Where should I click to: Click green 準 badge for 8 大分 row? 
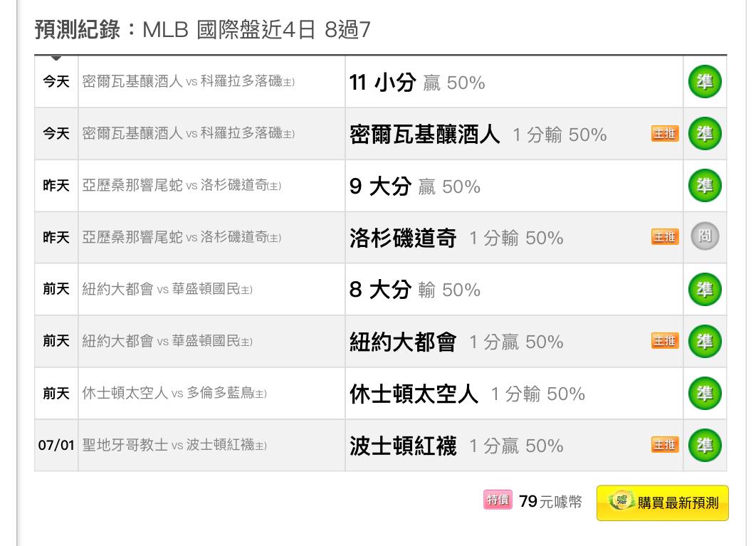[705, 290]
